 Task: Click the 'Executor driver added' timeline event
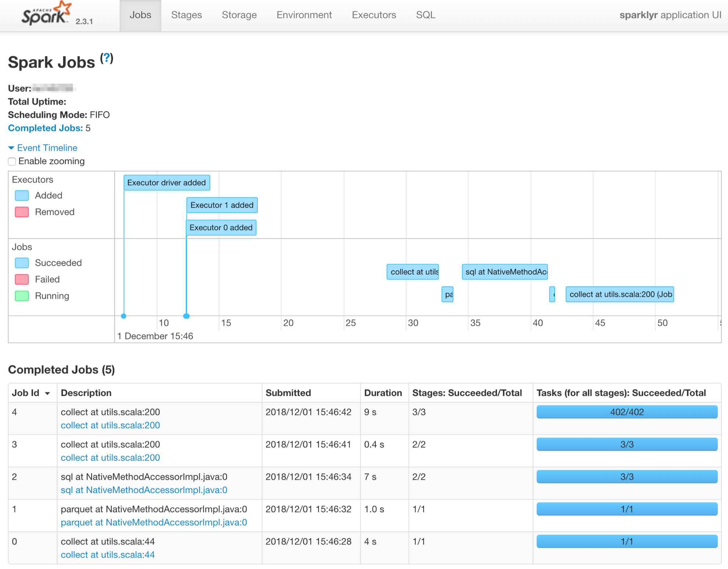(x=166, y=182)
